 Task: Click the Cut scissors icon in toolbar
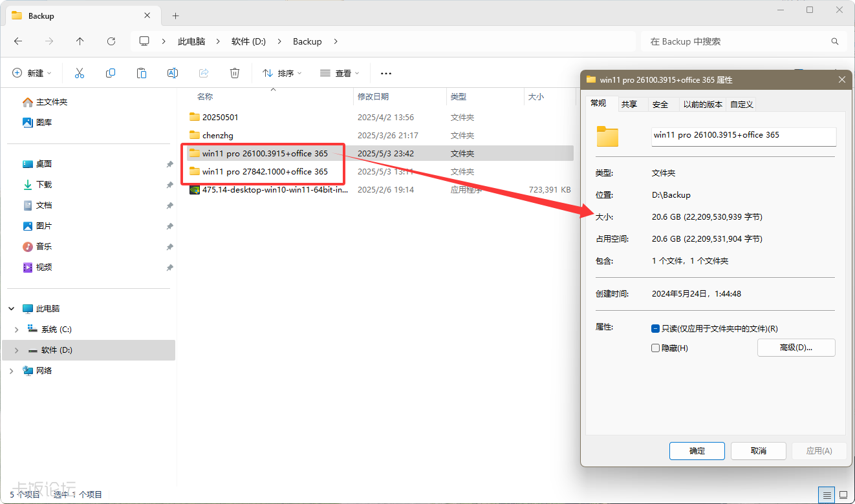click(80, 73)
